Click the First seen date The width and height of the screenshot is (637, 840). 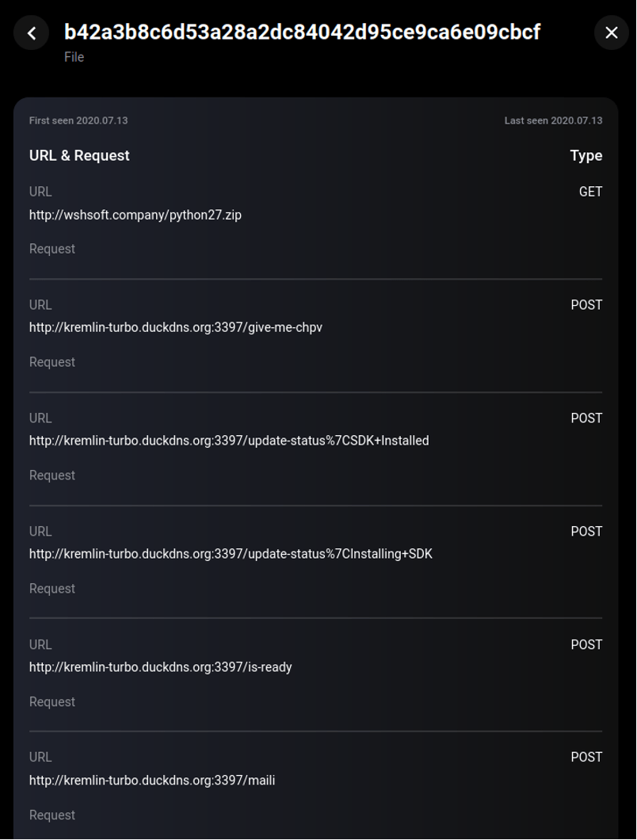pos(78,120)
